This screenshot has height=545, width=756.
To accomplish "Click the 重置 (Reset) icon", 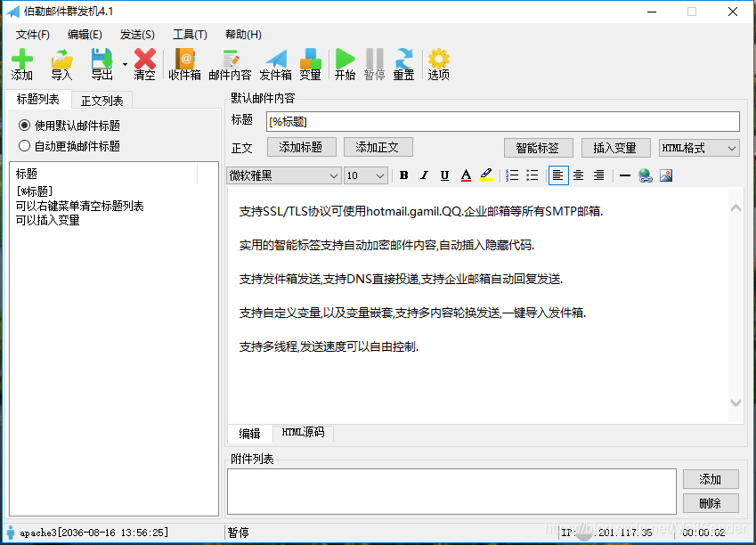I will pos(402,63).
